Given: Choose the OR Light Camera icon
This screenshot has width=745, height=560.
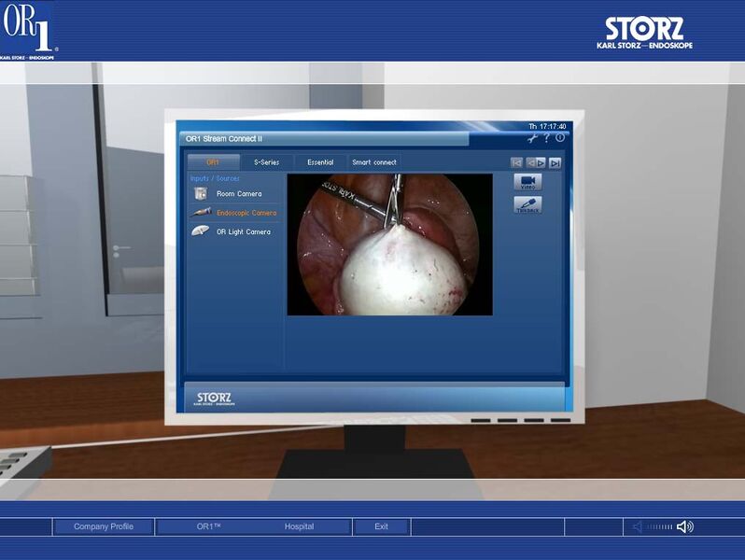Looking at the screenshot, I should pos(200,231).
